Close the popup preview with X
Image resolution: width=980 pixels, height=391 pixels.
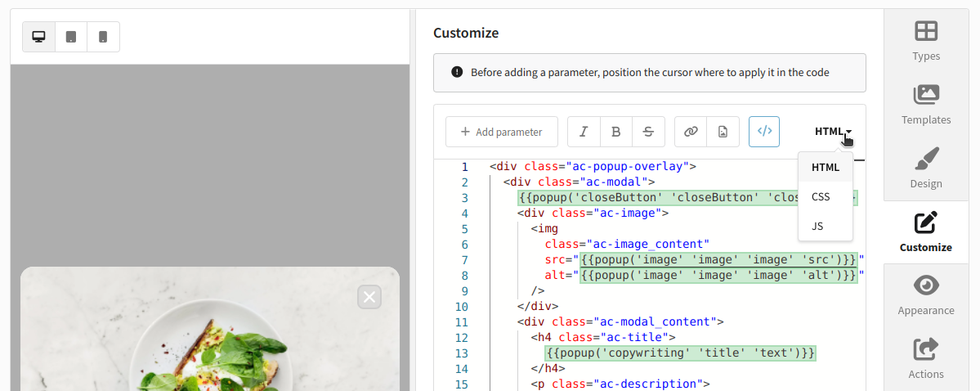click(369, 297)
